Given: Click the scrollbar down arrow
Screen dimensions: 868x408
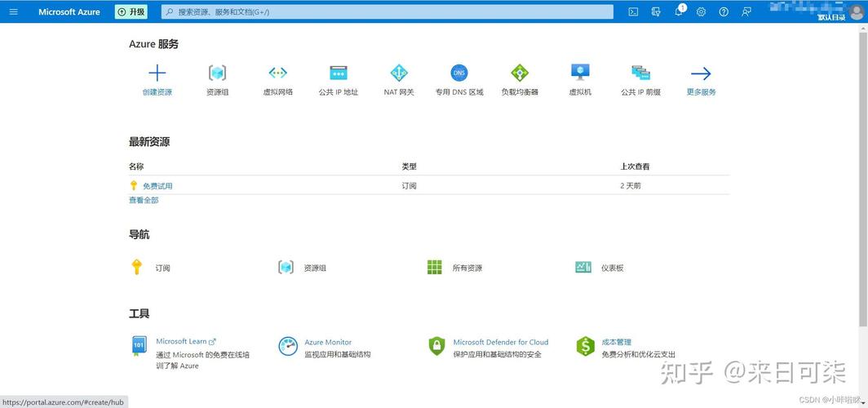Looking at the screenshot, I should (x=864, y=404).
